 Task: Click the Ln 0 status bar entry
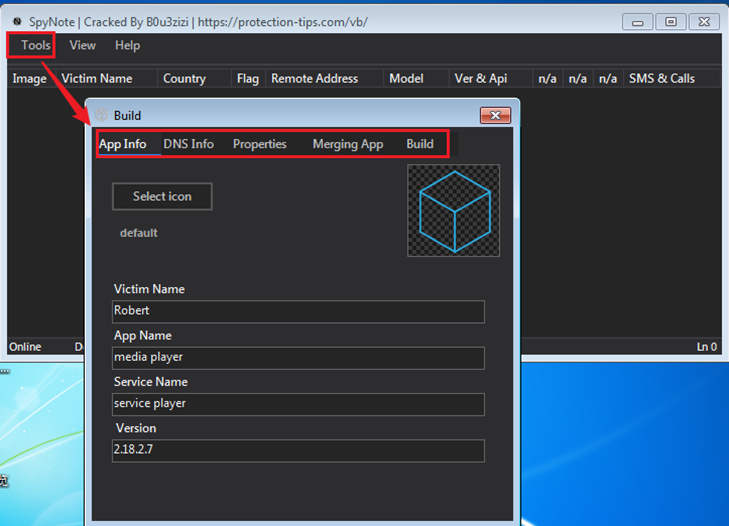(x=707, y=347)
